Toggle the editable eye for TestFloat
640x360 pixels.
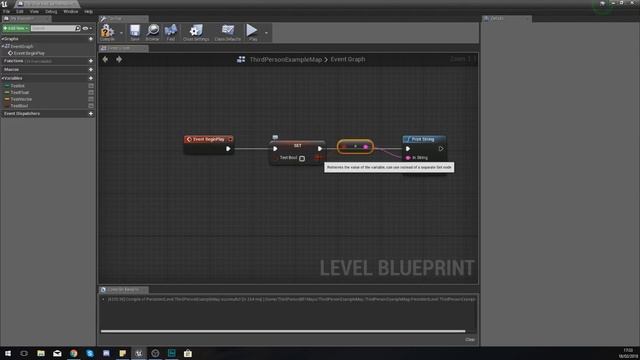click(x=91, y=93)
